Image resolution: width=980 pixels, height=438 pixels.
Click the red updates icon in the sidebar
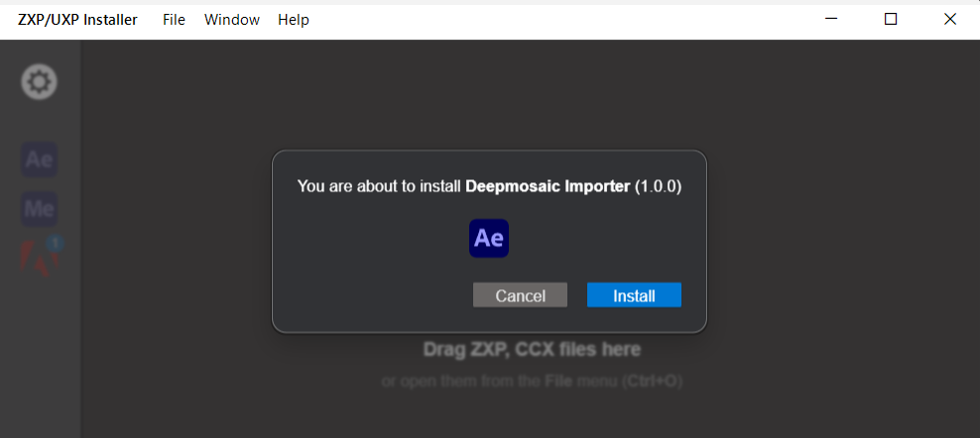[38, 258]
